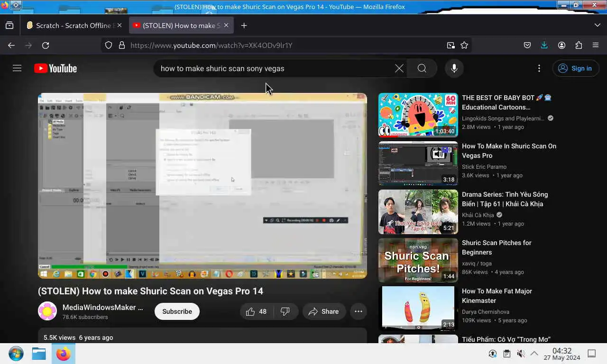This screenshot has height=364, width=607.
Task: Open THE BEST OF BABY BOT thumbnail
Action: click(x=418, y=115)
